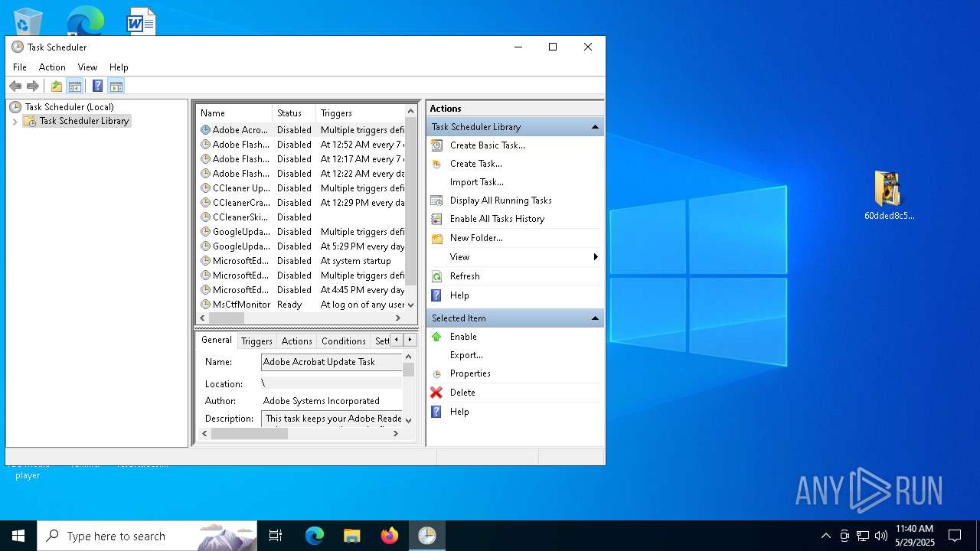Viewport: 980px width, 551px height.
Task: Switch to the General tab
Action: click(217, 340)
